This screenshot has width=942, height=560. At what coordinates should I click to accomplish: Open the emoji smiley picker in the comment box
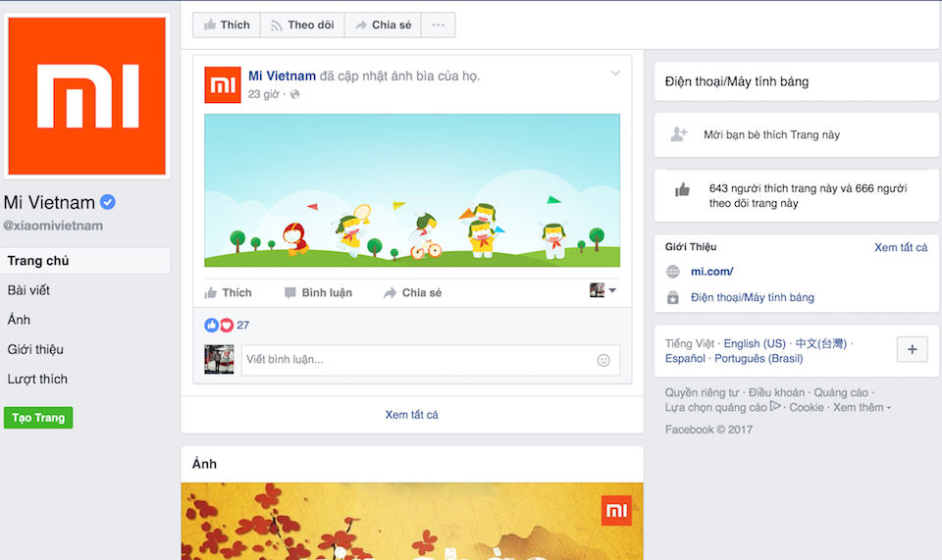pos(603,360)
